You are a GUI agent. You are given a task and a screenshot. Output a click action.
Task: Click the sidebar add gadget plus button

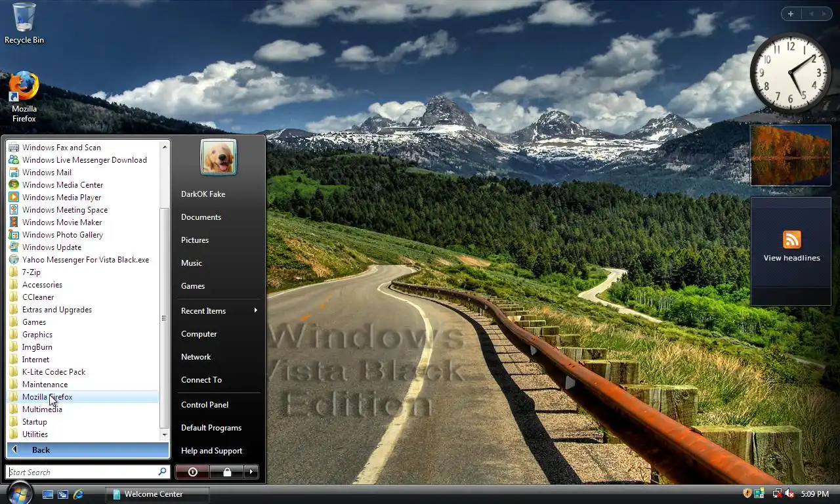click(x=791, y=14)
